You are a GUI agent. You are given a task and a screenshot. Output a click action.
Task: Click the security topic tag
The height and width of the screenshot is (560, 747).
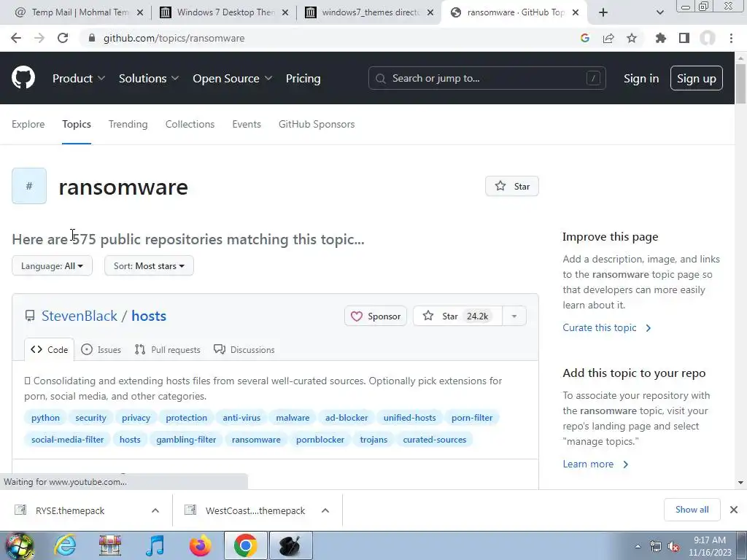pos(90,418)
